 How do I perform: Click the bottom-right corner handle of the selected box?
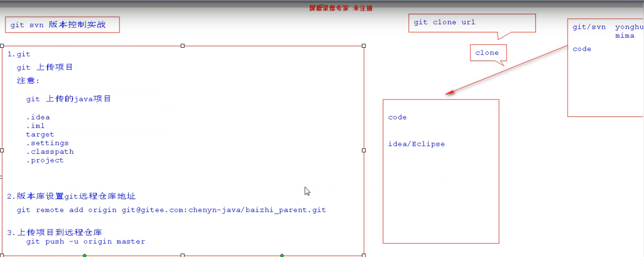point(364,255)
